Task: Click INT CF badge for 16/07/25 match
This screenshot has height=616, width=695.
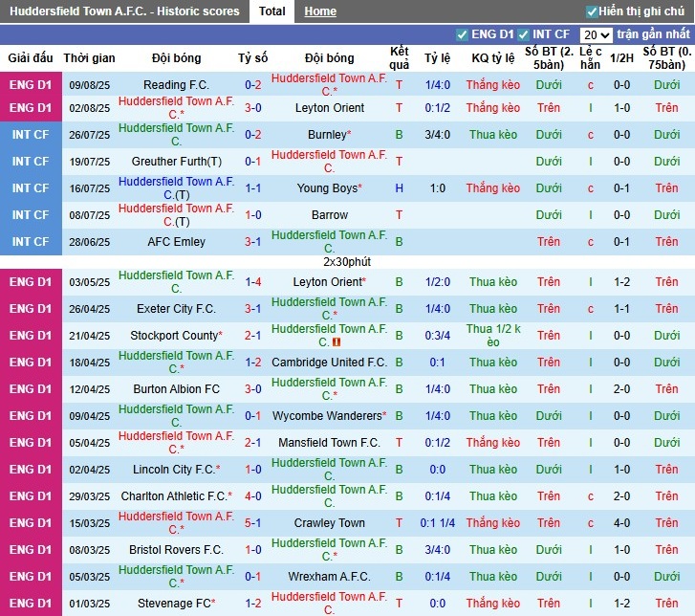Action: click(x=30, y=188)
